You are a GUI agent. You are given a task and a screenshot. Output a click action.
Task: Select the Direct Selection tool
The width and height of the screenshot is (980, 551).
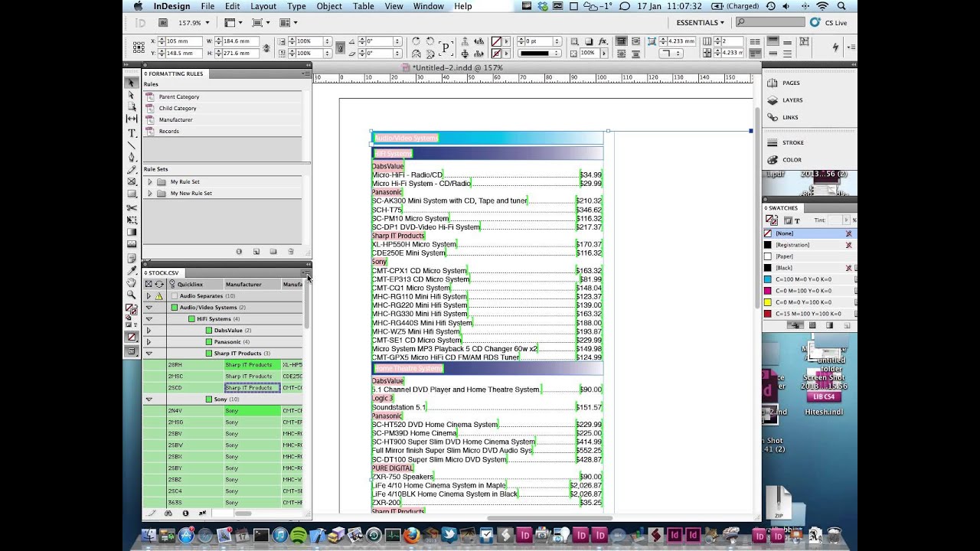pos(131,95)
